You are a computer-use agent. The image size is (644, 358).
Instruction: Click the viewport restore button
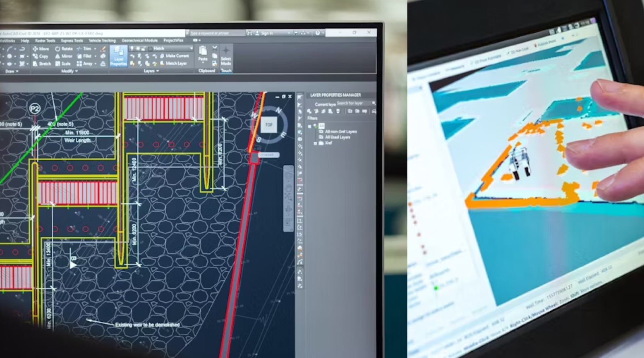coord(283,96)
